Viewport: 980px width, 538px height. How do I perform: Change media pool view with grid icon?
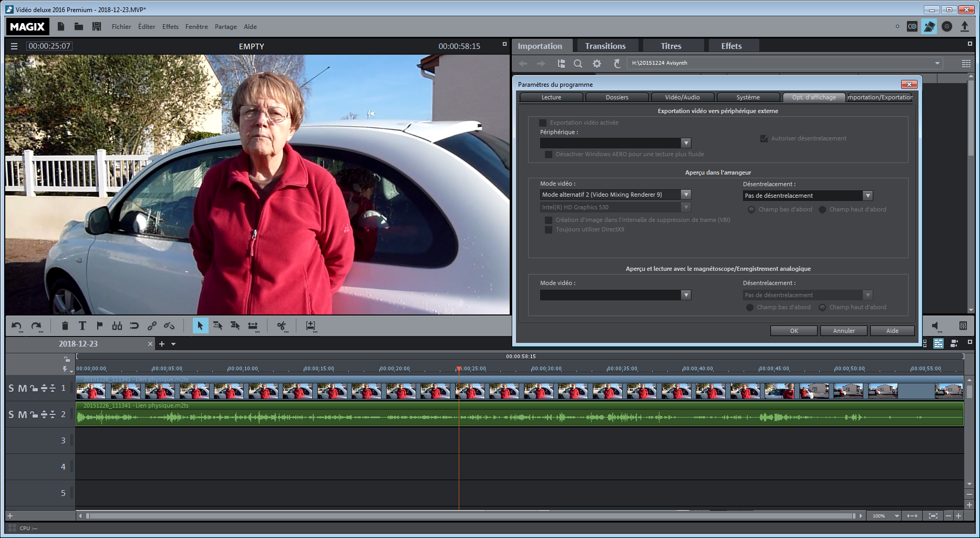click(966, 64)
